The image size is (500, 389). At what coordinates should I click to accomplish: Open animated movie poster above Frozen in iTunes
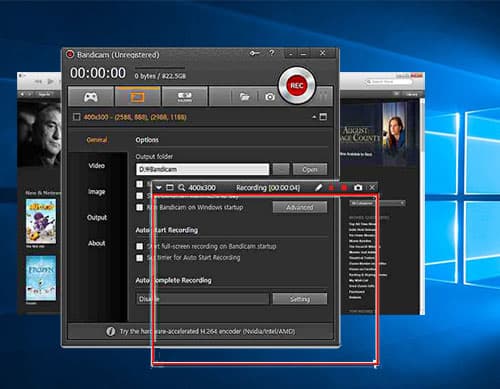click(x=41, y=221)
